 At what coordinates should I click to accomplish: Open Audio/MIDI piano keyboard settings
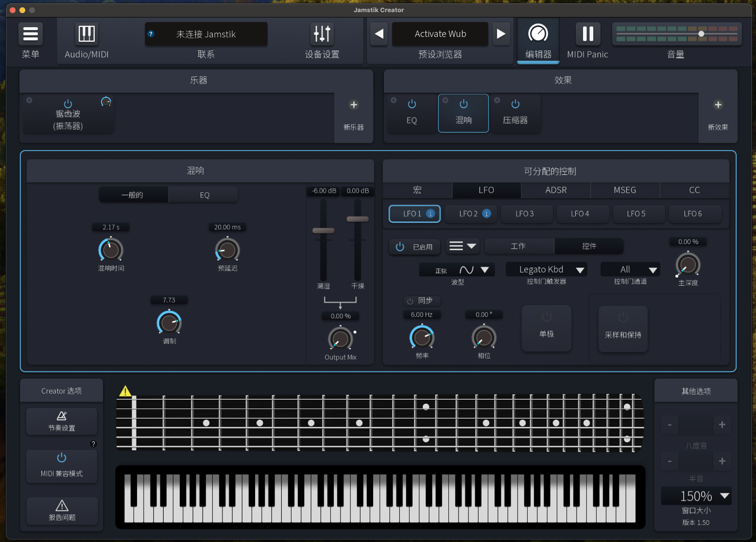tap(86, 34)
